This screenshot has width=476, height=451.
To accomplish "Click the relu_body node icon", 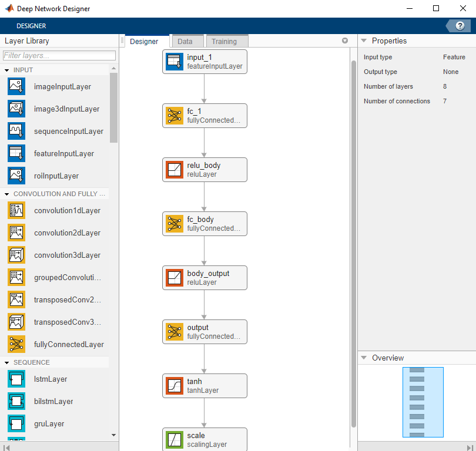I will (x=175, y=170).
